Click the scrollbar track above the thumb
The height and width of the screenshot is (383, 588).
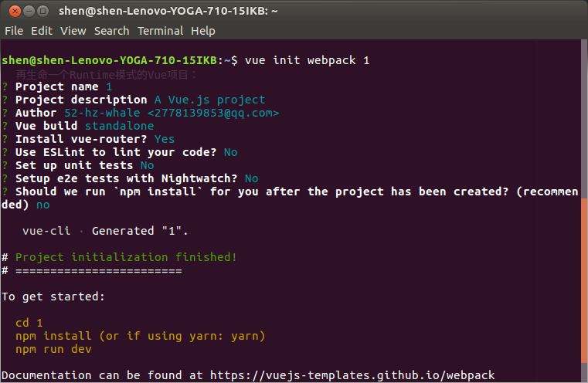(x=584, y=119)
